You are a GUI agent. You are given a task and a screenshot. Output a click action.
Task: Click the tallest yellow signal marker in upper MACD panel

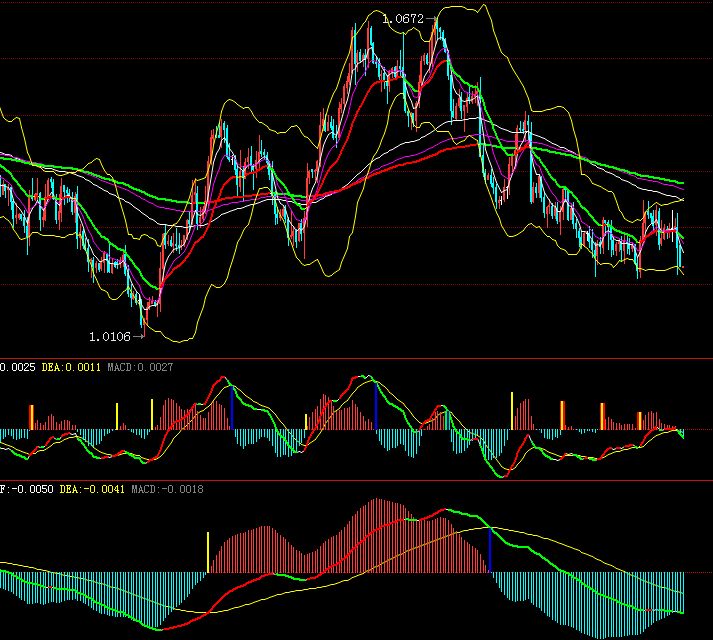pyautogui.click(x=512, y=410)
